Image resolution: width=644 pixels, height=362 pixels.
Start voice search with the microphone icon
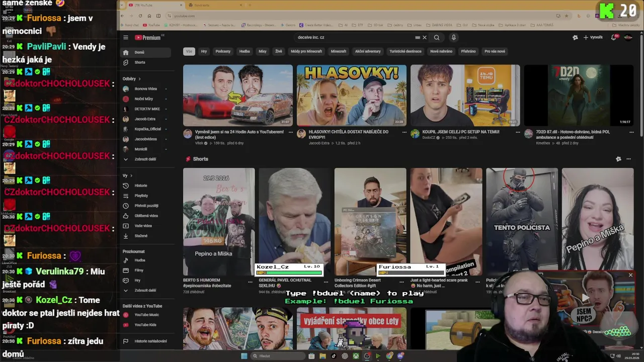point(453,37)
